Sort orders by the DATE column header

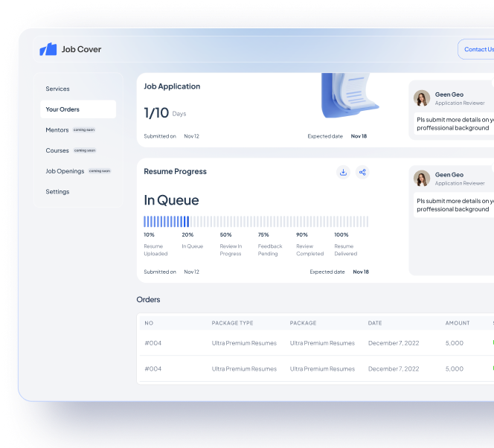pyautogui.click(x=374, y=323)
